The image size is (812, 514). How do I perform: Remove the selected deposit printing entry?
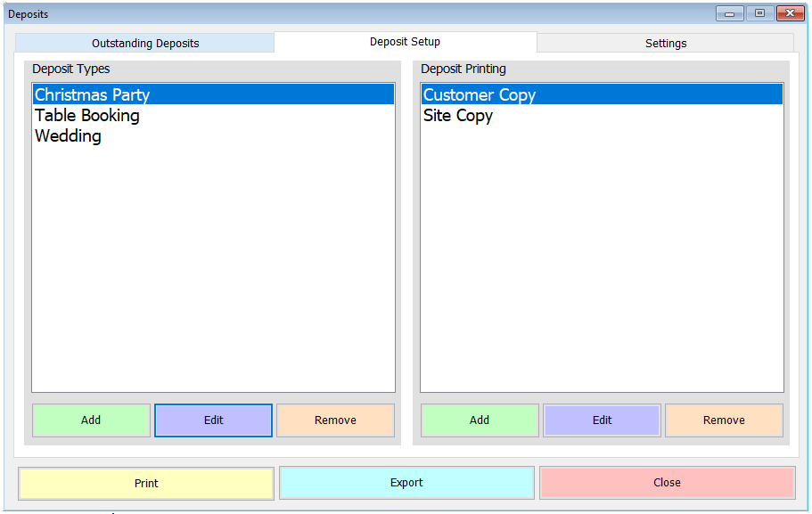723,420
